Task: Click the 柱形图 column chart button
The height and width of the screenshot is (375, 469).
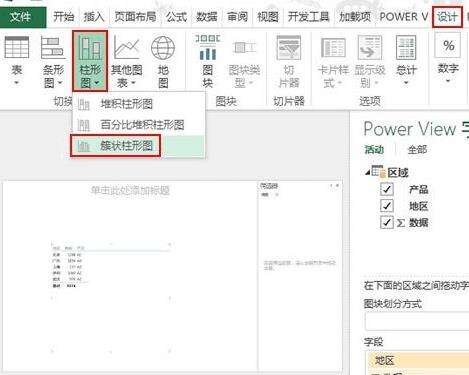Action: click(90, 61)
